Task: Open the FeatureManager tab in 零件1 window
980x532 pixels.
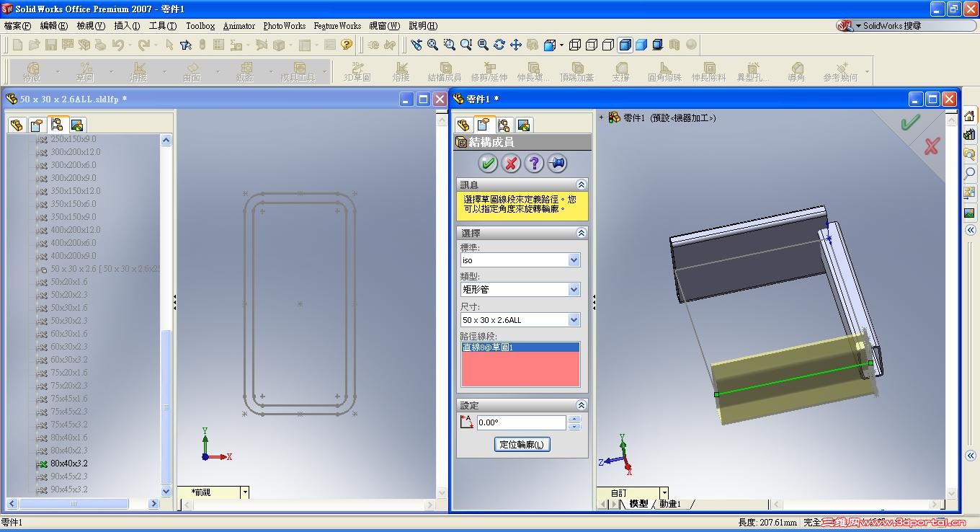Action: point(463,125)
